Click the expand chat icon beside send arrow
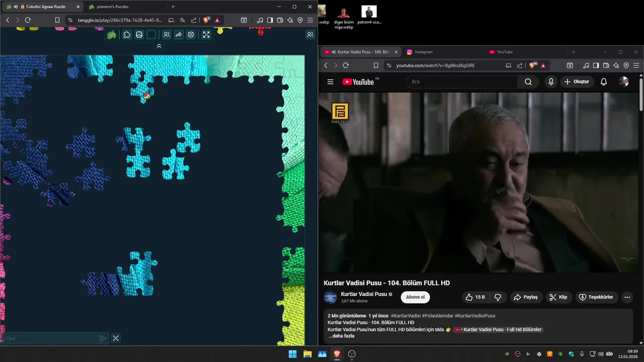 click(116, 338)
